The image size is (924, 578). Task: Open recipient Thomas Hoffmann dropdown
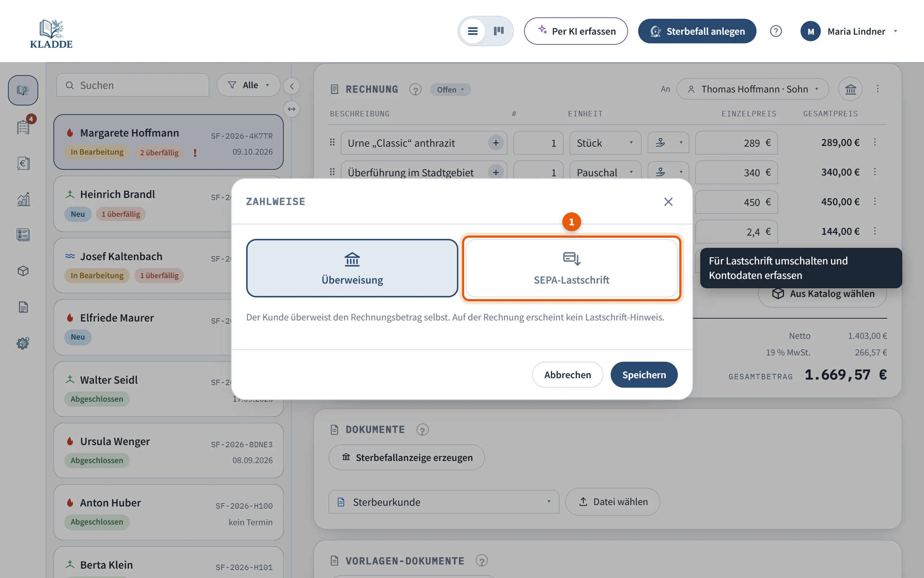753,89
